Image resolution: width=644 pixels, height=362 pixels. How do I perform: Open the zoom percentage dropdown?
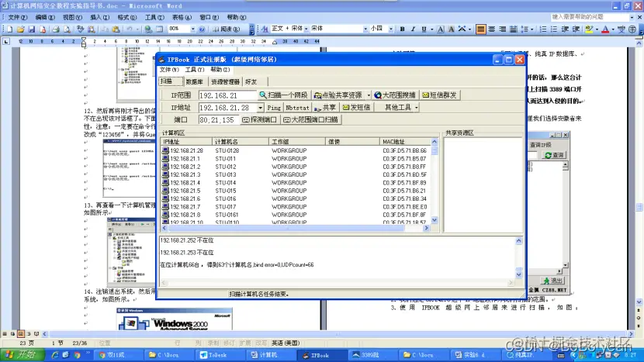click(192, 29)
